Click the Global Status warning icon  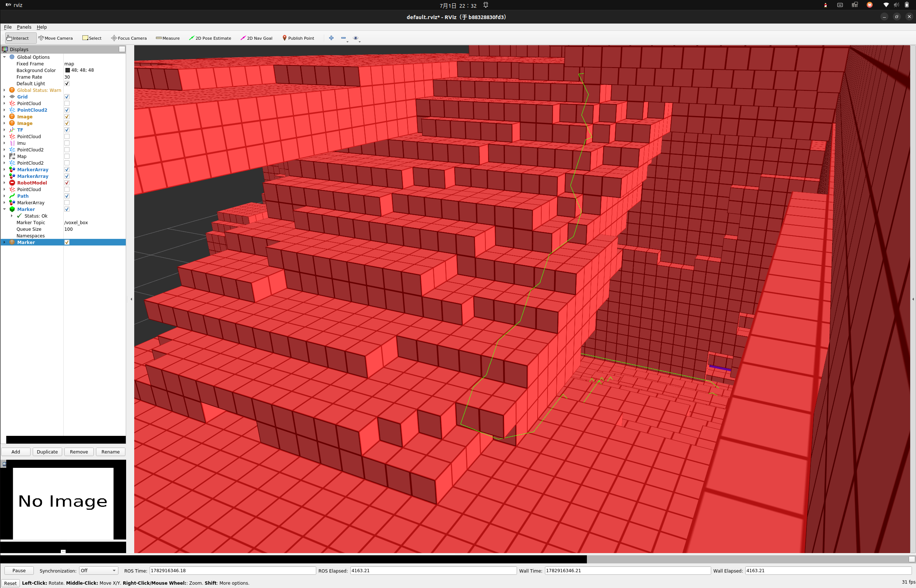click(12, 90)
